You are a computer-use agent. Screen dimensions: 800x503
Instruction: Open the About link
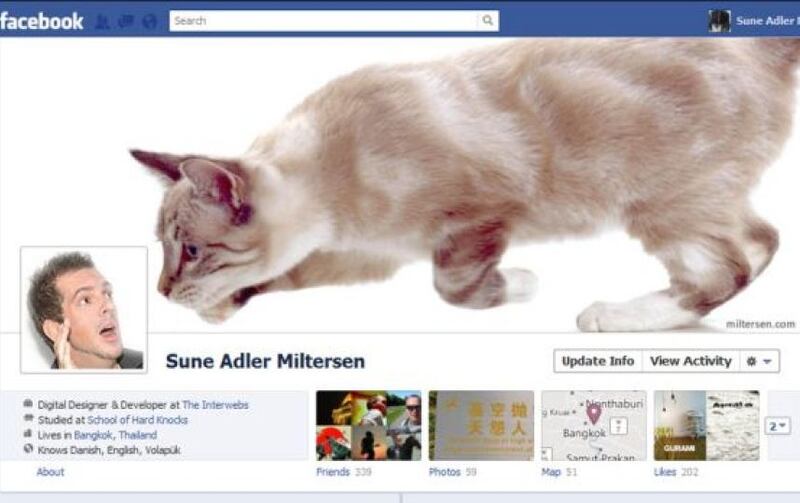pos(51,472)
